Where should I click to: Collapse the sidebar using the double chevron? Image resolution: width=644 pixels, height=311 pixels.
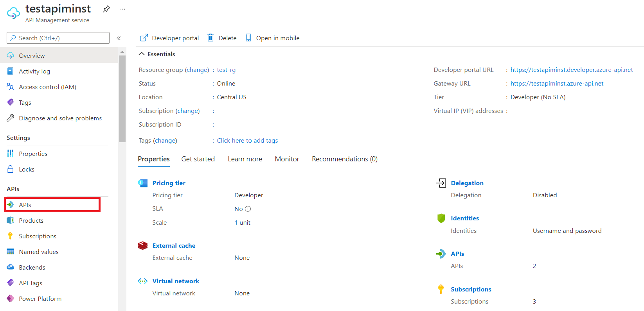tap(119, 38)
